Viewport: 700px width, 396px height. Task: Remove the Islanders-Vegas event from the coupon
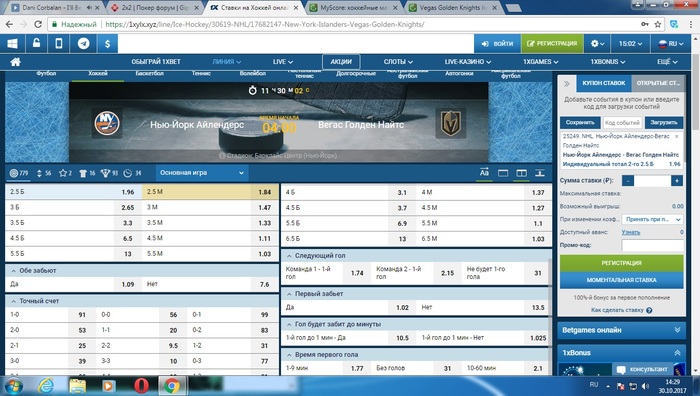point(676,136)
